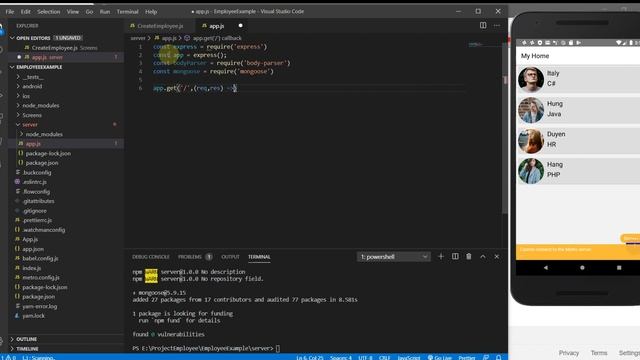Open package-lock.json inside server folder

tap(48, 153)
